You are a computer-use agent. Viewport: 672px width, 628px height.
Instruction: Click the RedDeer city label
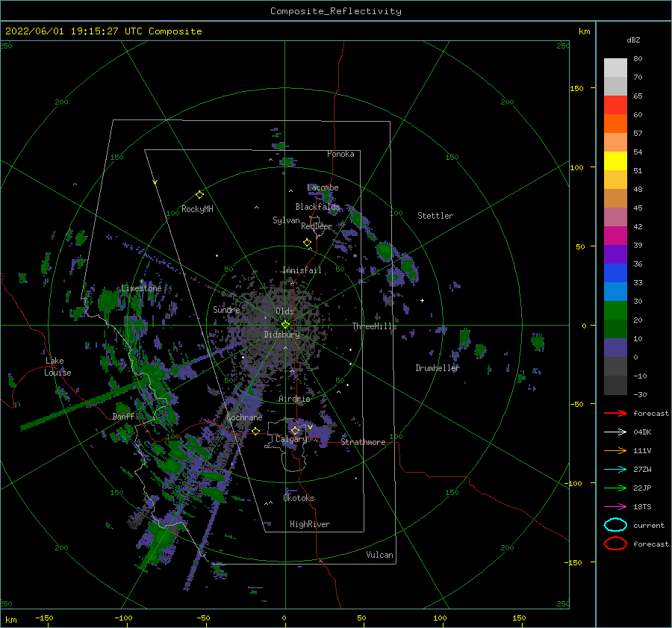point(317,226)
